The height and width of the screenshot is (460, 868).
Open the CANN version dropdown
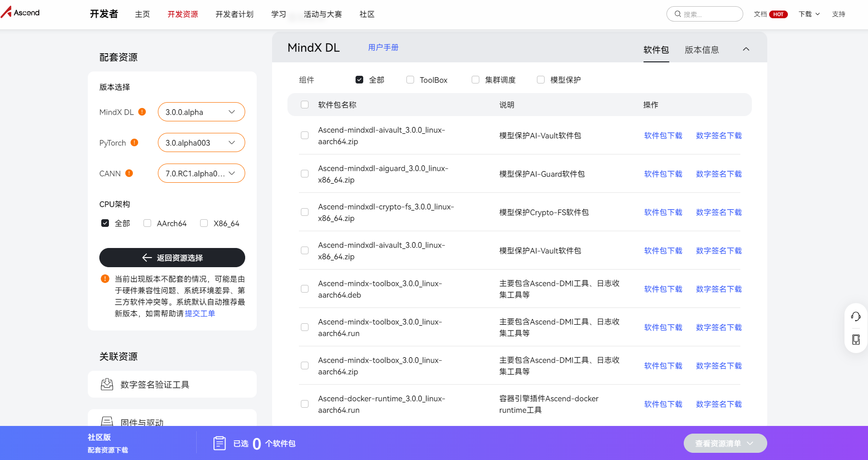coord(202,173)
